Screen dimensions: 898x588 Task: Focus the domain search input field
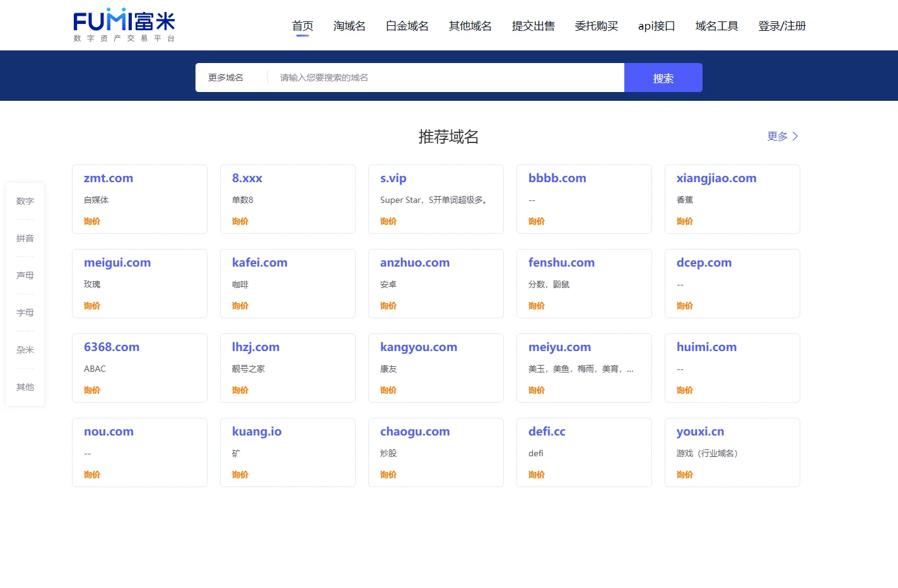pos(446,78)
